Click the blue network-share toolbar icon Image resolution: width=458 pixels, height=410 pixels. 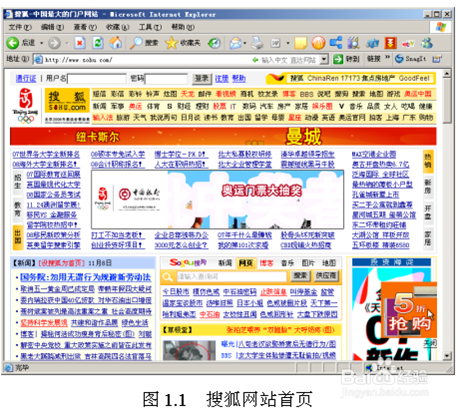coord(336,43)
